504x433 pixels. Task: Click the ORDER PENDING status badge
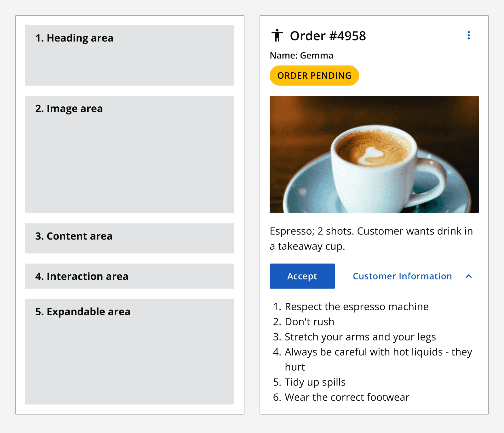click(x=314, y=76)
